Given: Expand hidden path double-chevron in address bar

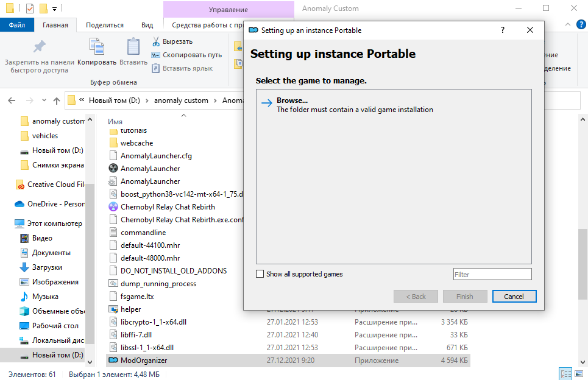Looking at the screenshot, I should [x=82, y=100].
